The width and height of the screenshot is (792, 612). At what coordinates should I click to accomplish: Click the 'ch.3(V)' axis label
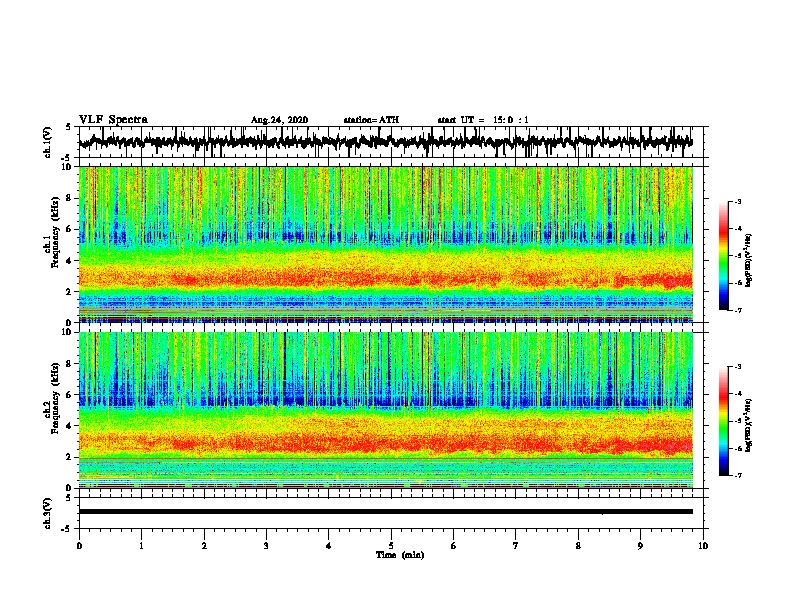tap(48, 513)
